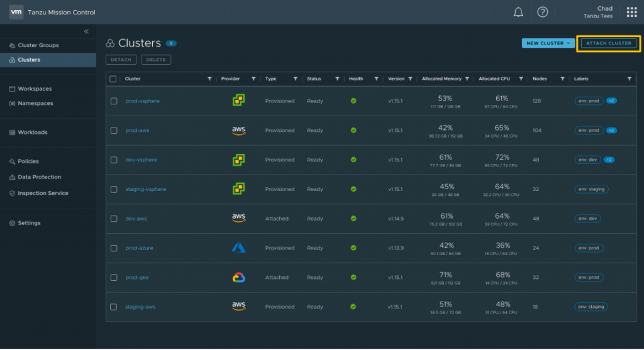The image size is (644, 350).
Task: Click green health check for staging-aws
Action: pyautogui.click(x=353, y=307)
